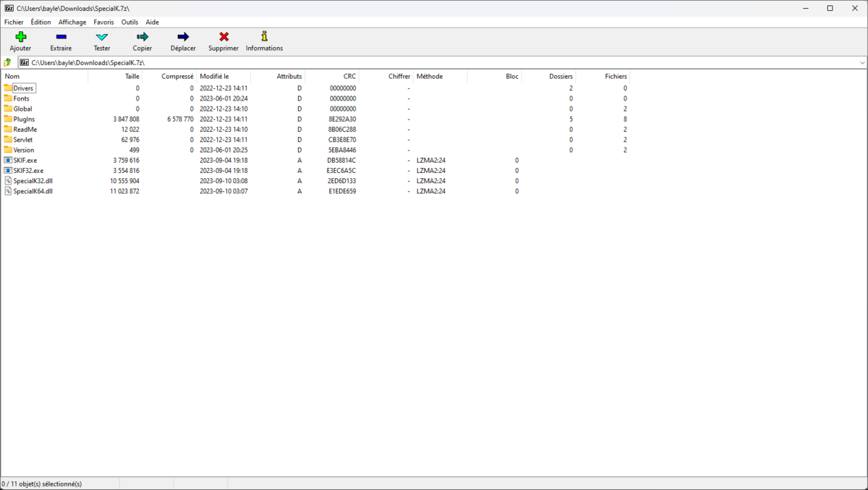Sort by the Dossiers column header

point(549,76)
